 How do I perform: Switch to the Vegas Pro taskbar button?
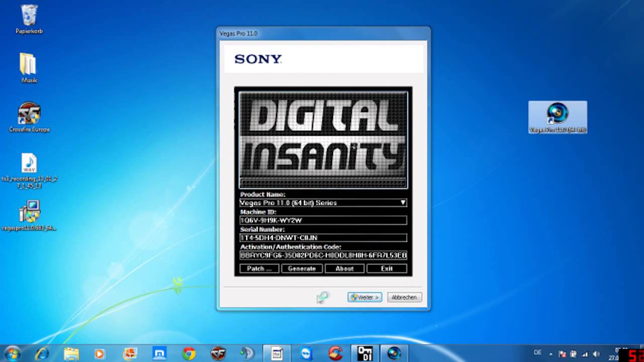click(394, 353)
